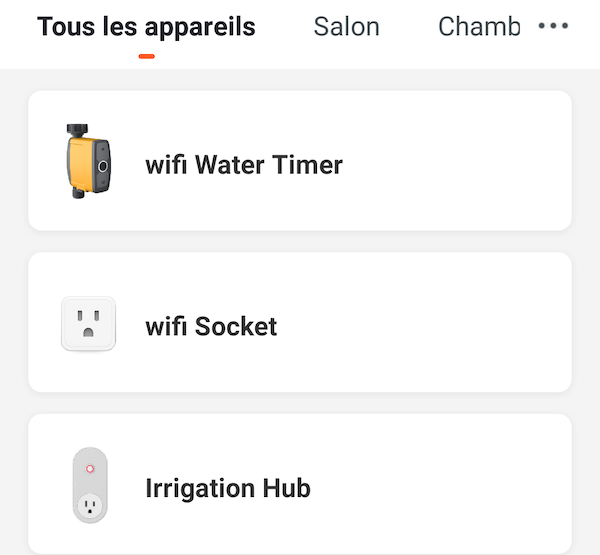This screenshot has width=600, height=555.
Task: Click the round black button on the water timer icon
Action: pyautogui.click(x=102, y=165)
